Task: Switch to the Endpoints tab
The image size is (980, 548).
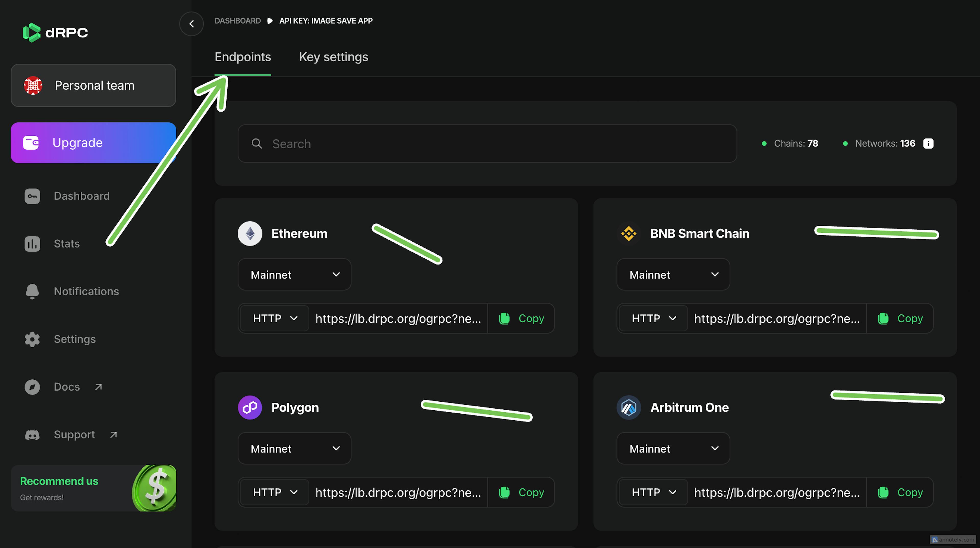Action: 243,57
